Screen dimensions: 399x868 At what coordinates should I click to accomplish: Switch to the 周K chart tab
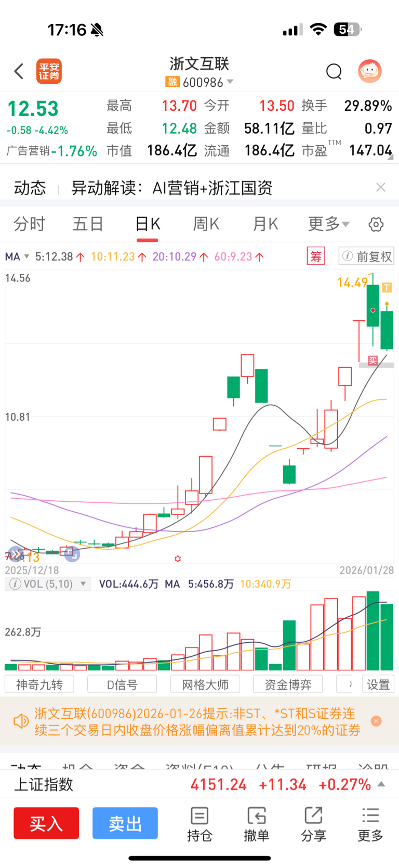(x=206, y=224)
